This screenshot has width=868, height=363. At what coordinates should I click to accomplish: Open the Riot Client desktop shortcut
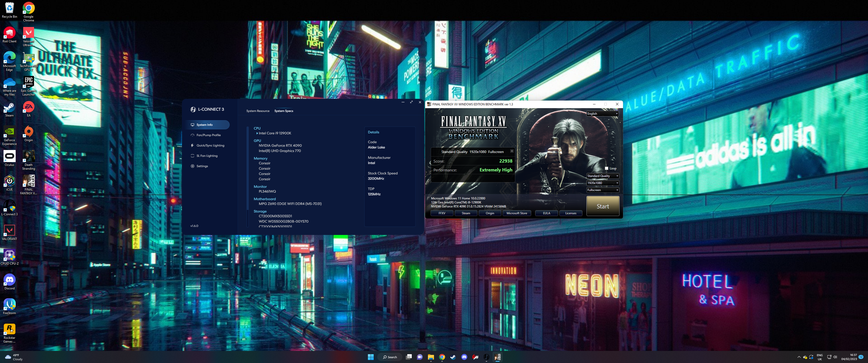click(x=9, y=35)
